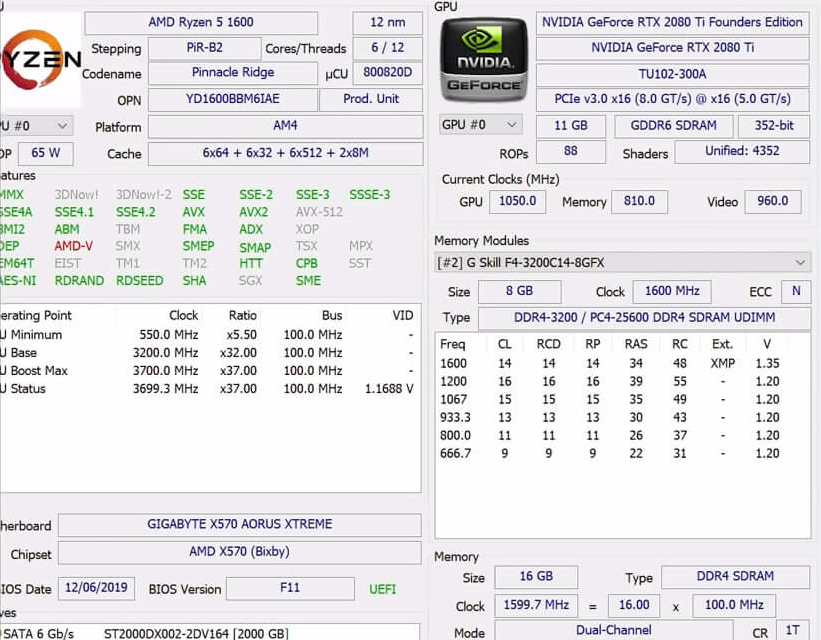Click the NVIDIA GeForce logo image
Viewport: 821px width, 640px height.
483,59
